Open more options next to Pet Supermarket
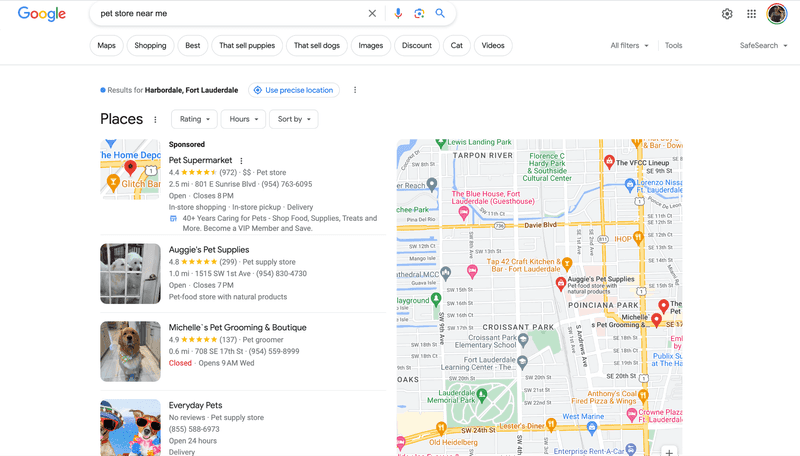The width and height of the screenshot is (800, 456). (x=241, y=161)
